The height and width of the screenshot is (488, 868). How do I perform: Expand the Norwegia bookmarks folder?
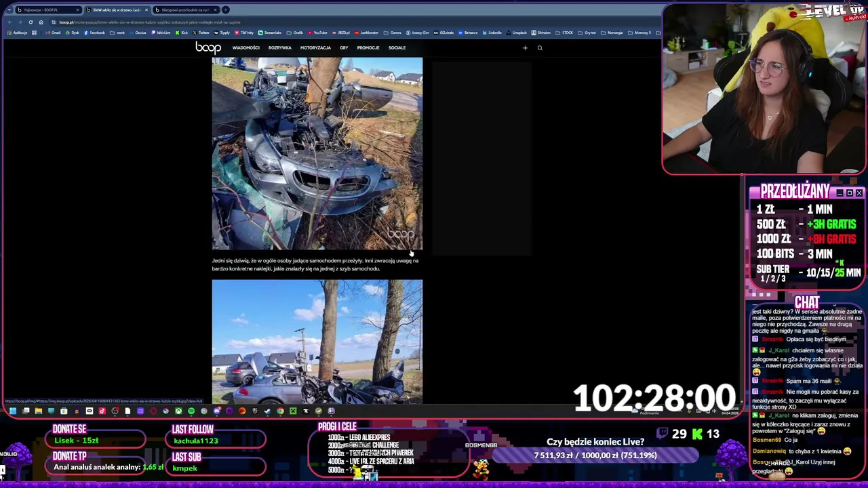pos(613,33)
